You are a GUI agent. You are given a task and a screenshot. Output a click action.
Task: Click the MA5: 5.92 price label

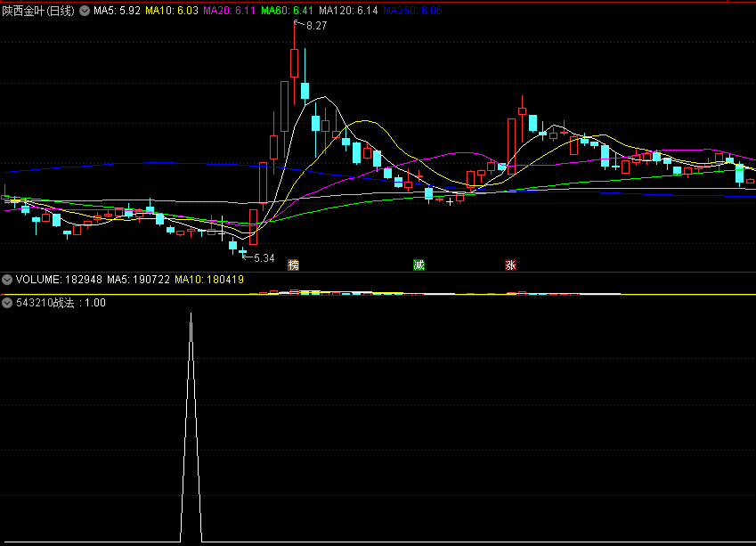click(117, 11)
